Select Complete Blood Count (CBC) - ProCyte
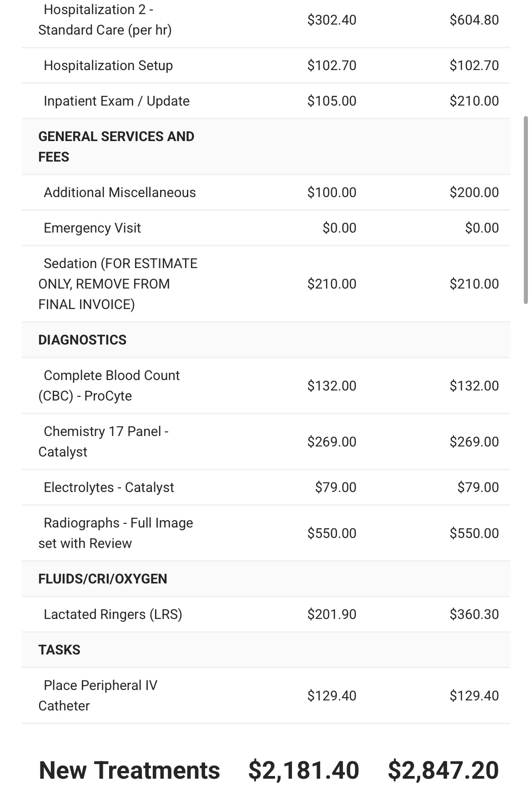The image size is (532, 796). coord(266,386)
